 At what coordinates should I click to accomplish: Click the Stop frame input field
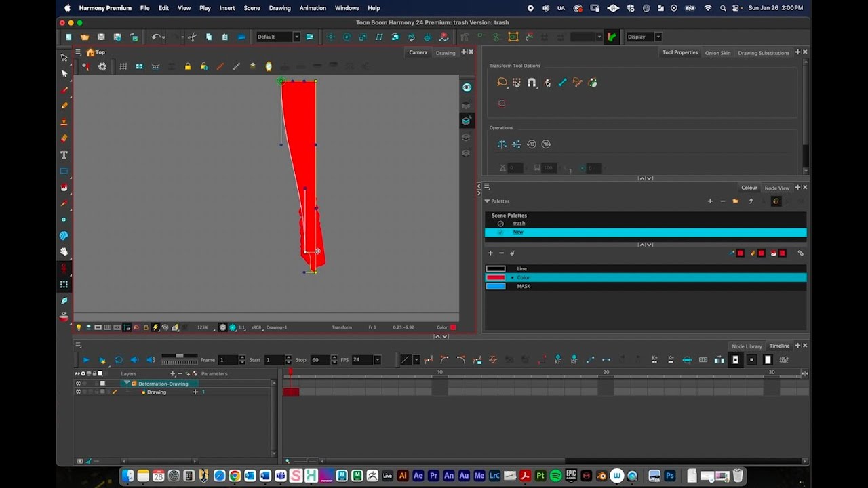pos(320,360)
